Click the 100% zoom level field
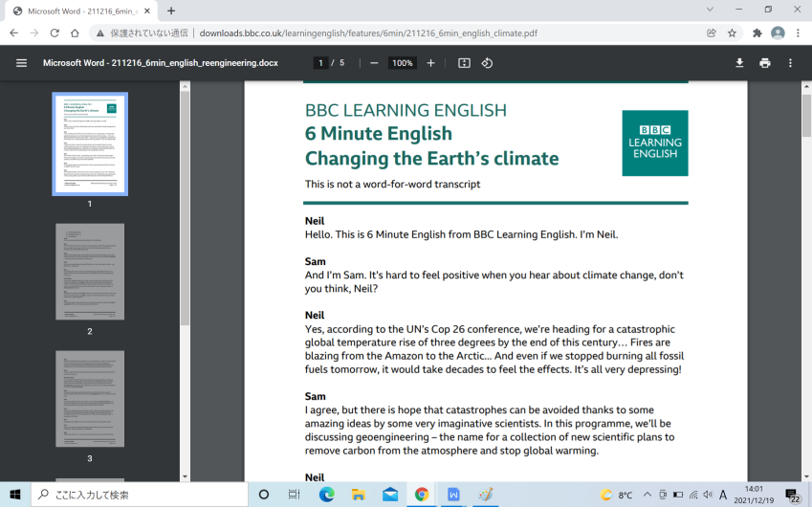This screenshot has height=508, width=812. coord(403,63)
